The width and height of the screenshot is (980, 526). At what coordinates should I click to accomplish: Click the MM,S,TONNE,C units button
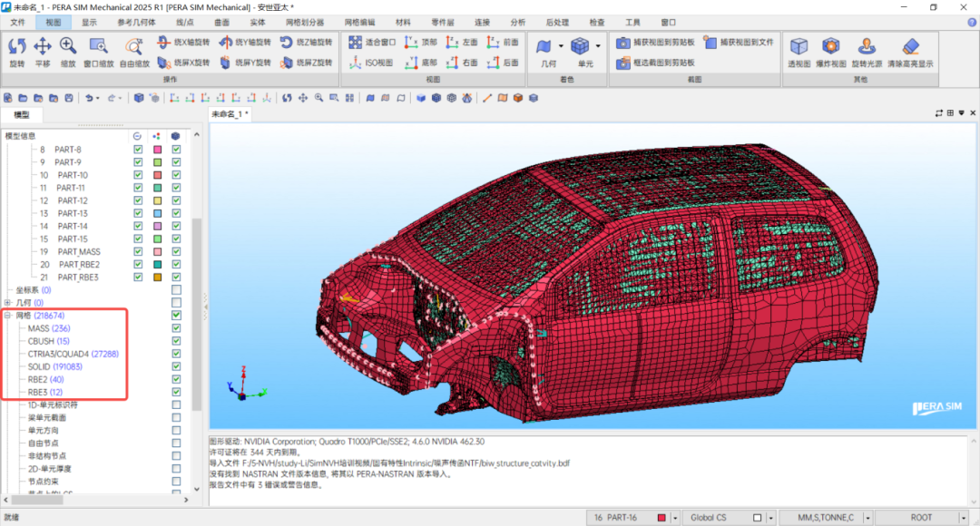pyautogui.click(x=825, y=518)
